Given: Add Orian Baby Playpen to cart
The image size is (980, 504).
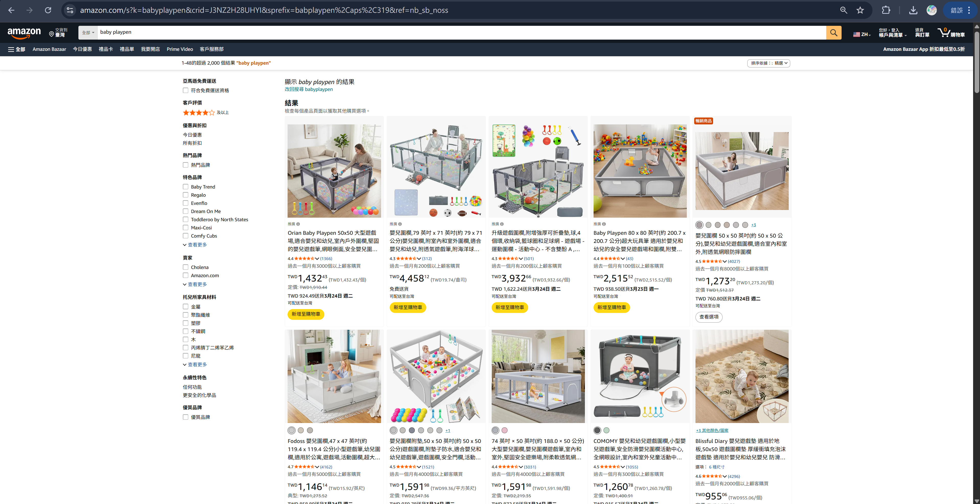Looking at the screenshot, I should 306,314.
